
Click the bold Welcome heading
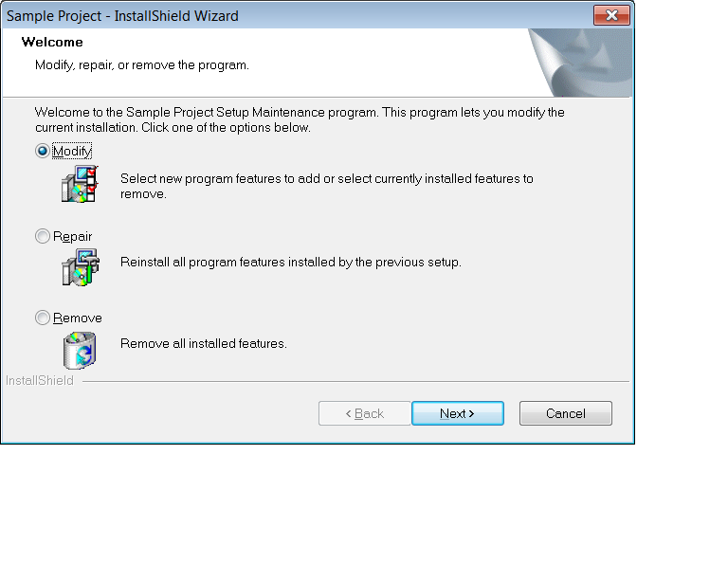[52, 43]
